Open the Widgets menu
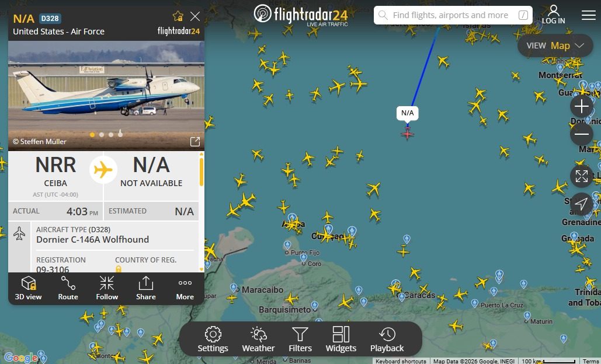Image resolution: width=601 pixels, height=364 pixels. tap(341, 339)
